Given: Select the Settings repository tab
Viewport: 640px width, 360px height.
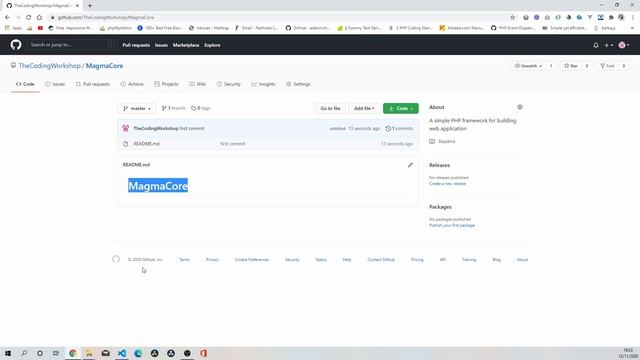Looking at the screenshot, I should point(298,84).
